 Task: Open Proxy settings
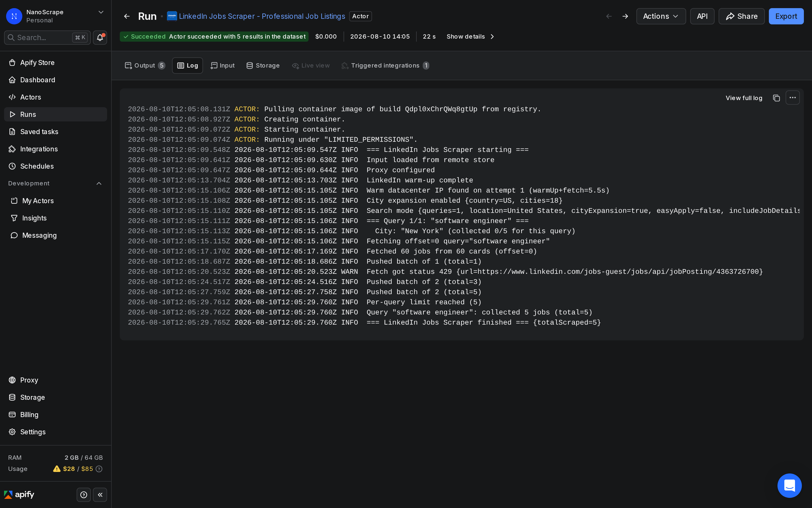pos(55,380)
